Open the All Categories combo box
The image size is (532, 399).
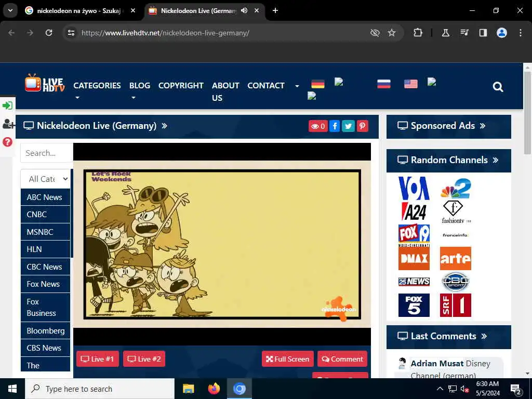click(x=46, y=179)
